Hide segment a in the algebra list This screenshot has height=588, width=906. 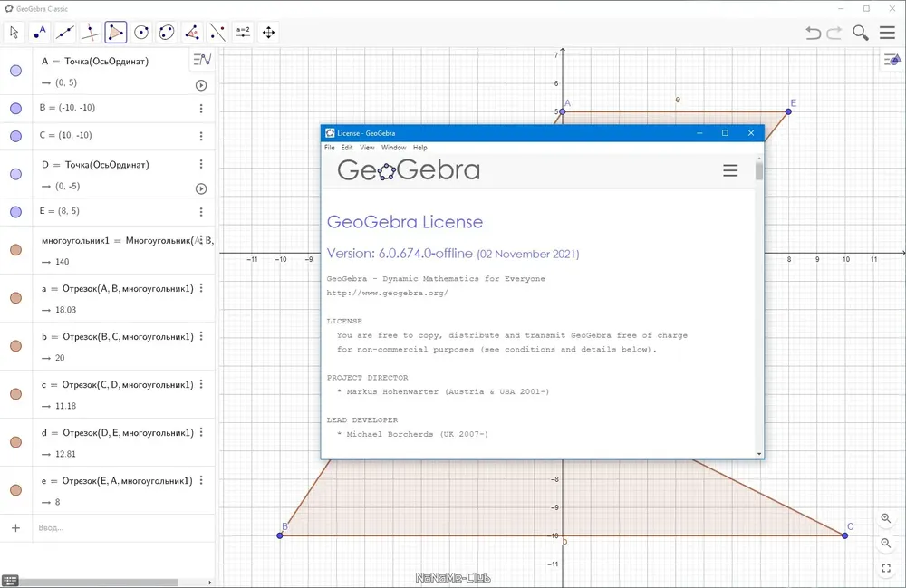(x=15, y=297)
